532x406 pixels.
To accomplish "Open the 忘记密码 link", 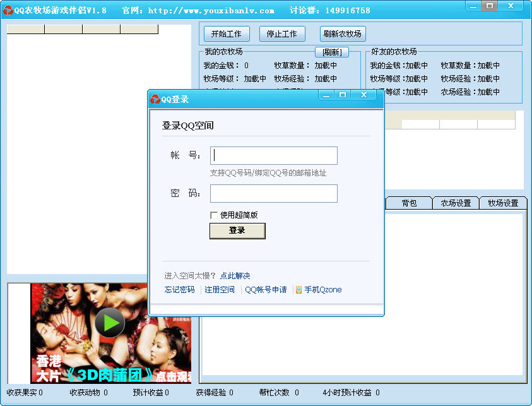I will pyautogui.click(x=179, y=290).
